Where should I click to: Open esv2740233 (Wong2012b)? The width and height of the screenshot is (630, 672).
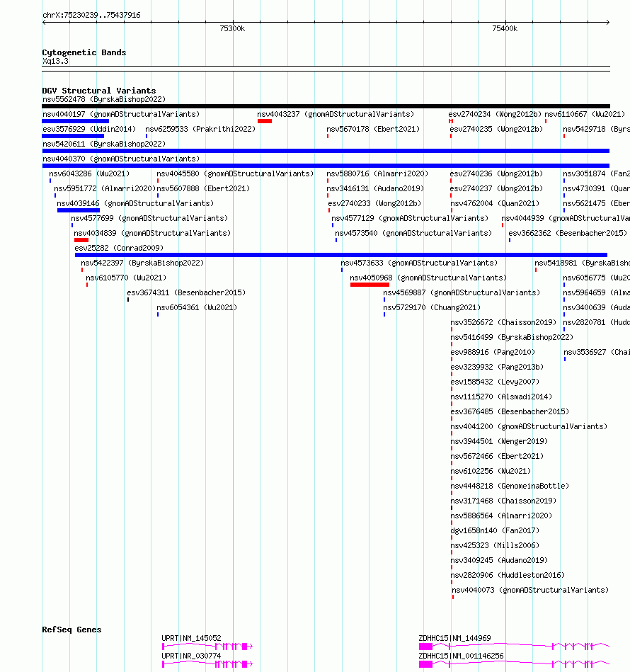pos(374,203)
